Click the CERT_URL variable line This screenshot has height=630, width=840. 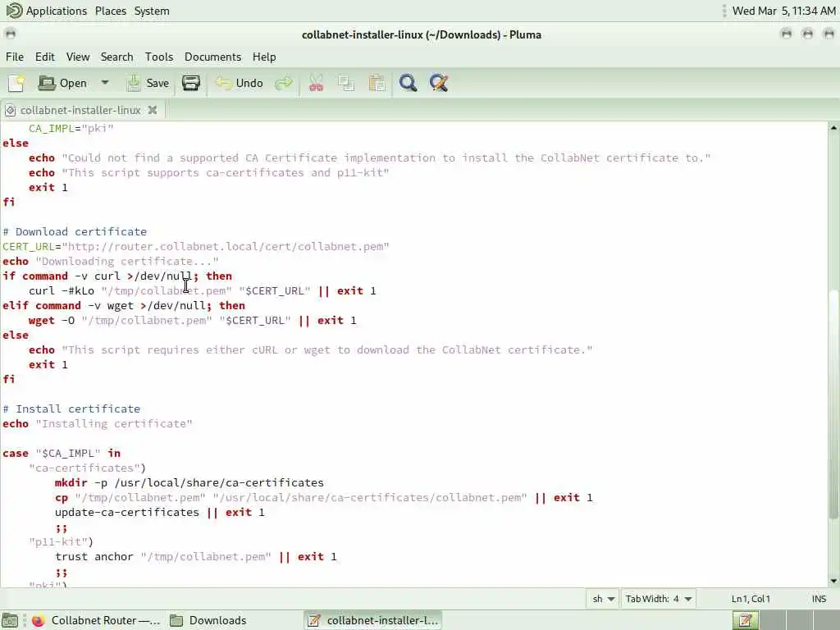196,246
